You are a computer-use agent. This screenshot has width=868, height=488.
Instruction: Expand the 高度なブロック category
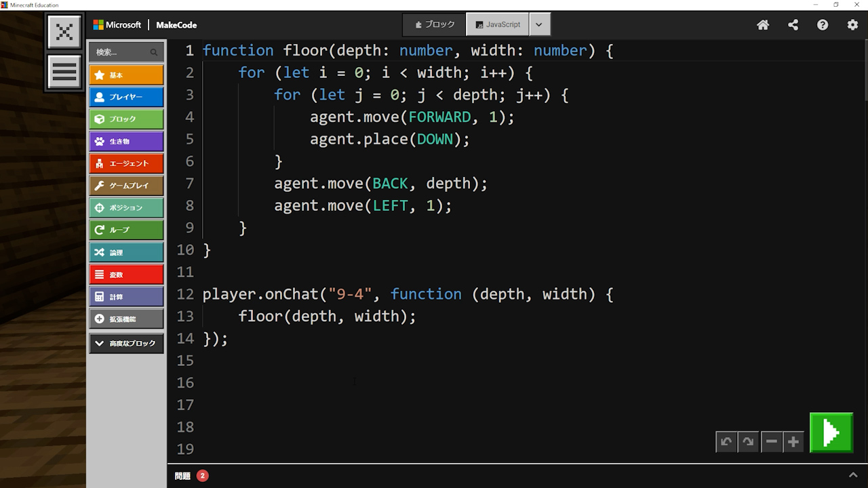tap(126, 344)
